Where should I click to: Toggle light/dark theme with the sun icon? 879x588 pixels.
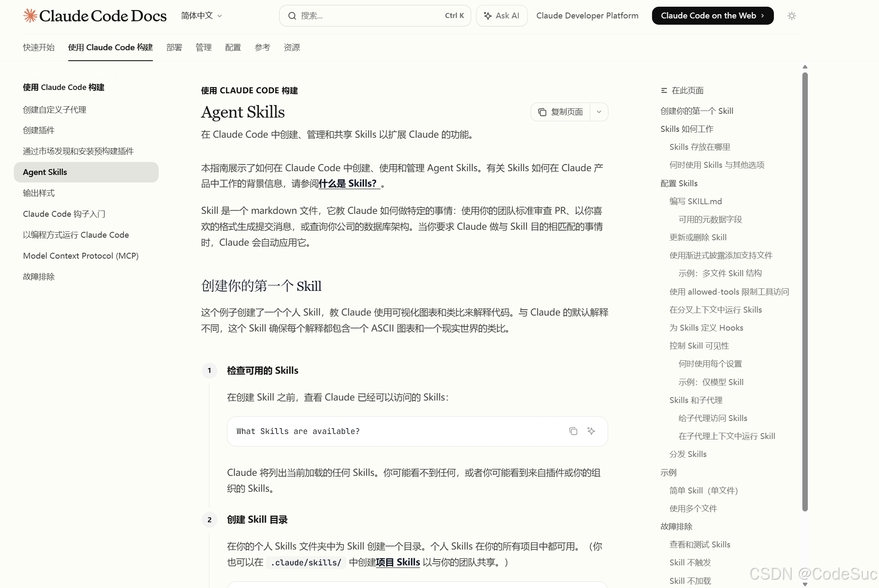(x=791, y=15)
